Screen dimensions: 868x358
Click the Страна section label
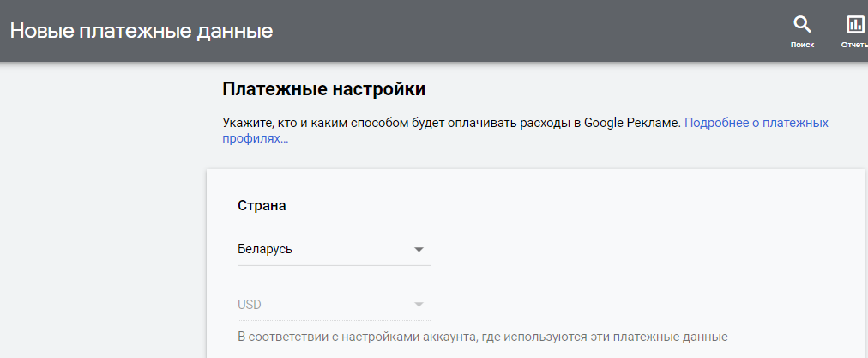[x=262, y=206]
